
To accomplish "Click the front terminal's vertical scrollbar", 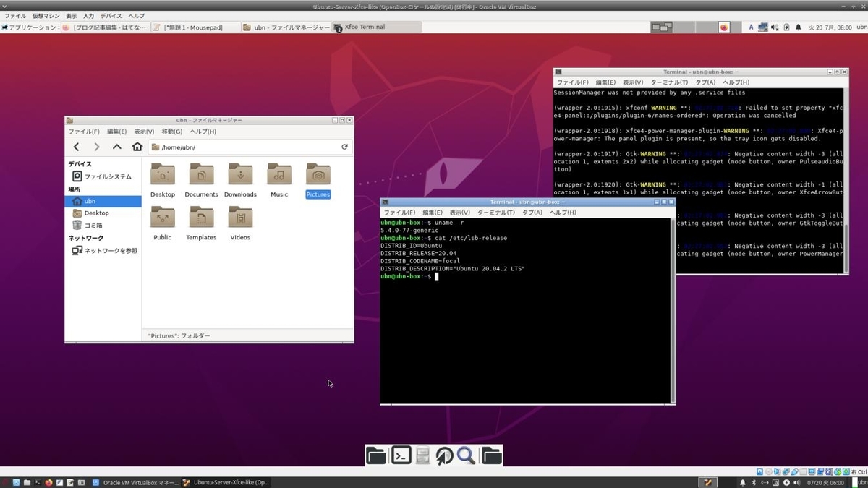I will click(x=673, y=309).
